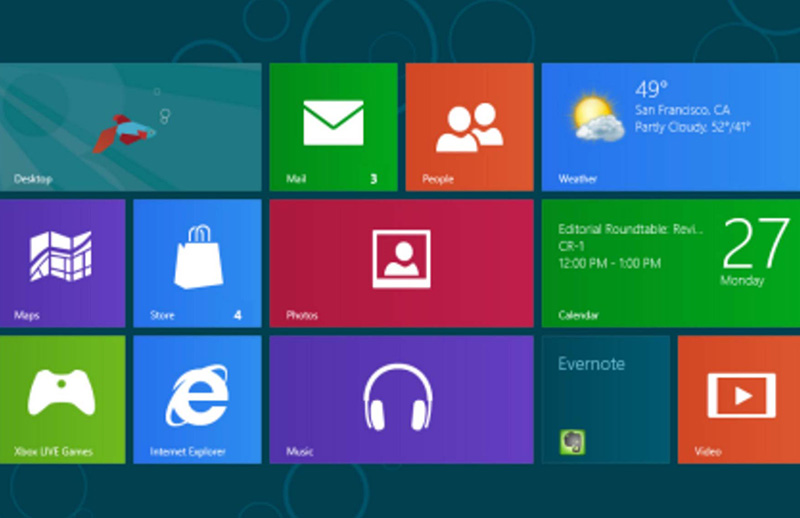Open the Mail envelope icon
This screenshot has height=518, width=800.
(x=333, y=122)
